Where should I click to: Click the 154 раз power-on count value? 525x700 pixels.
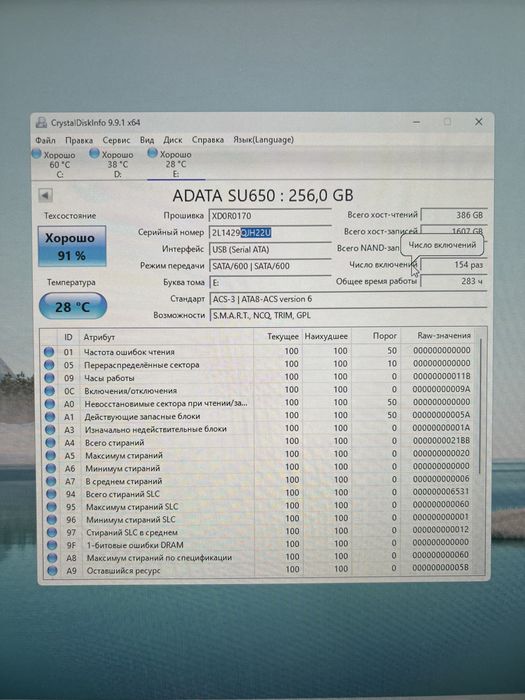(x=454, y=265)
